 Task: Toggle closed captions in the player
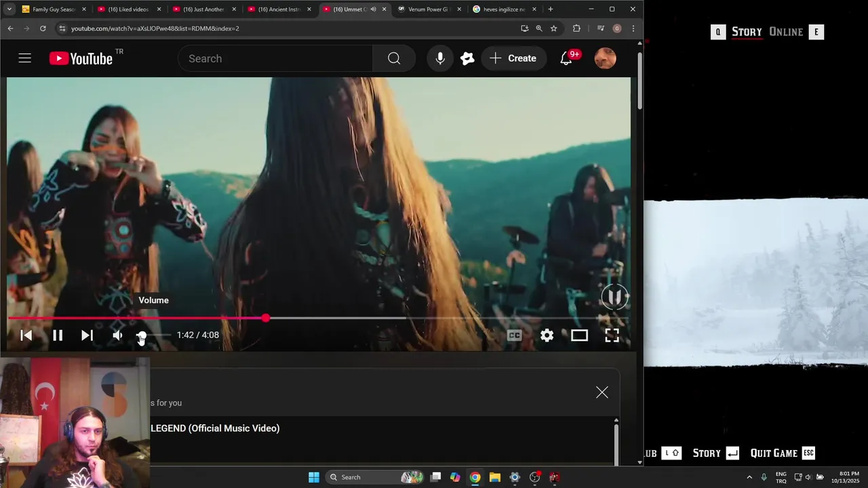click(515, 335)
